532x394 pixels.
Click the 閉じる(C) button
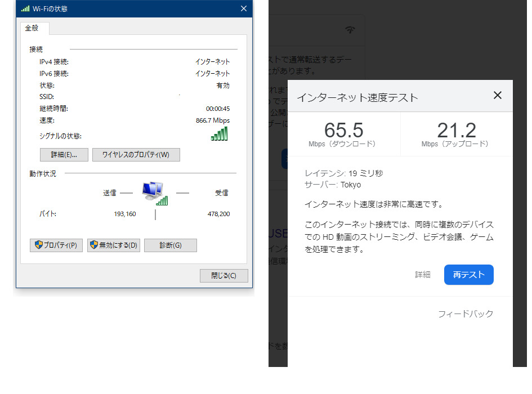pyautogui.click(x=224, y=276)
